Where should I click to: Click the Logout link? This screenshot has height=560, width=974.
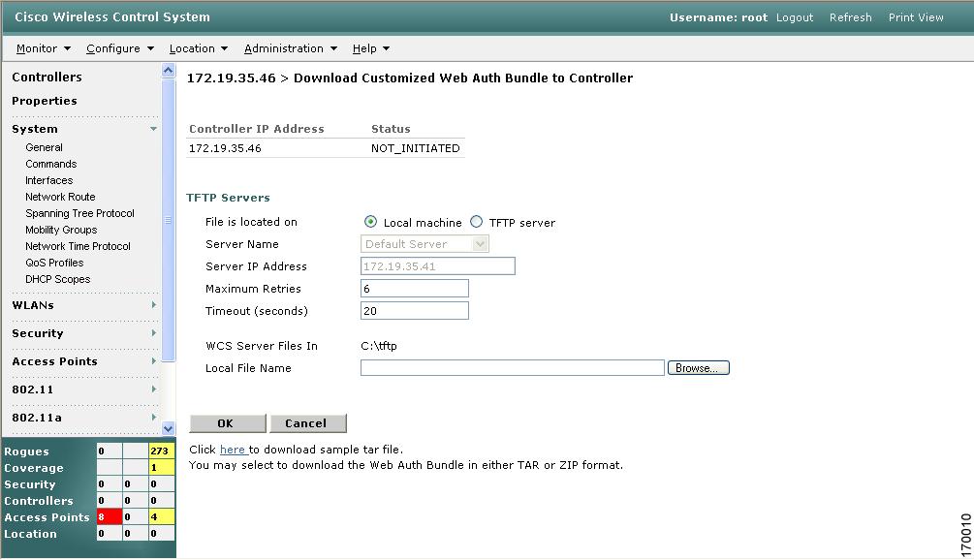[x=795, y=17]
